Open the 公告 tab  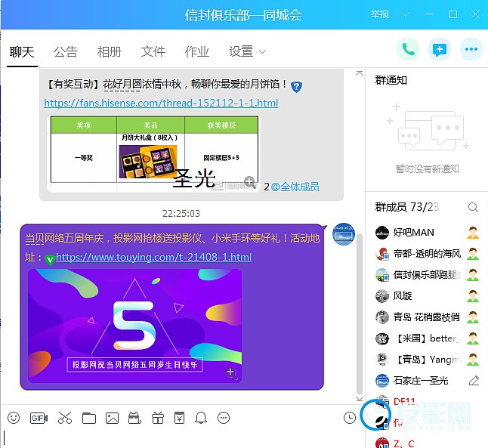(x=66, y=51)
